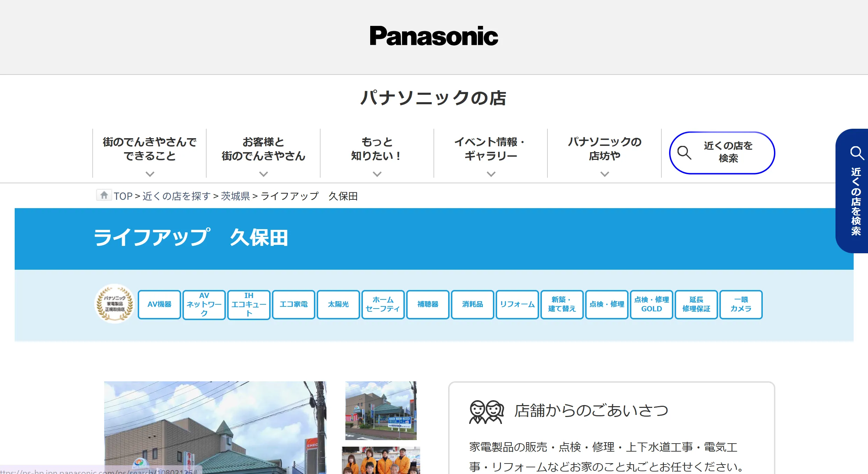This screenshot has width=868, height=474.
Task: Expand chevron under パナソニックの店坊や
Action: pos(604,174)
